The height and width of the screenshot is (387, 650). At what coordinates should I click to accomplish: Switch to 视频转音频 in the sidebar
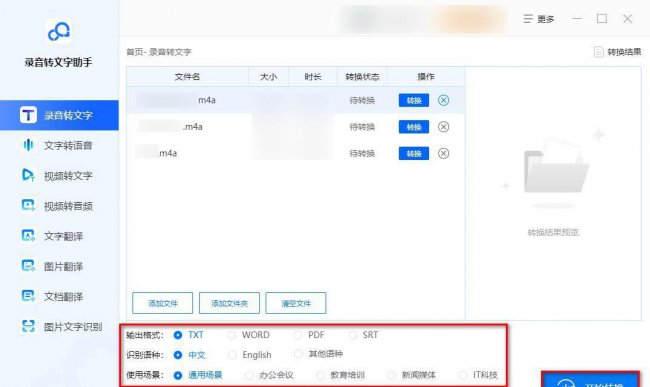point(59,206)
